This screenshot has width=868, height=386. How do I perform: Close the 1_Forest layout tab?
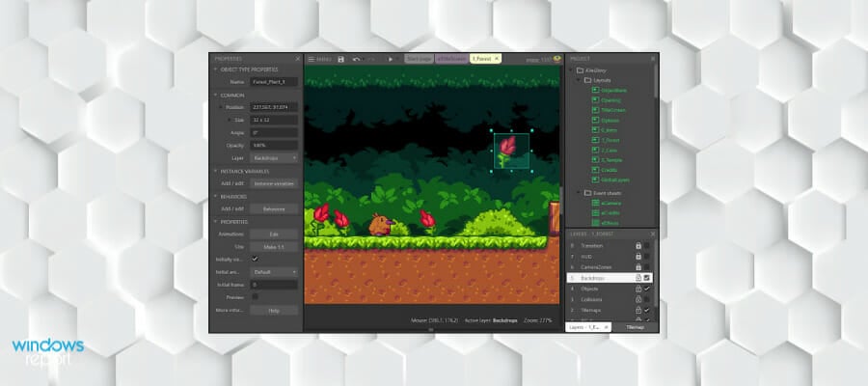click(497, 59)
